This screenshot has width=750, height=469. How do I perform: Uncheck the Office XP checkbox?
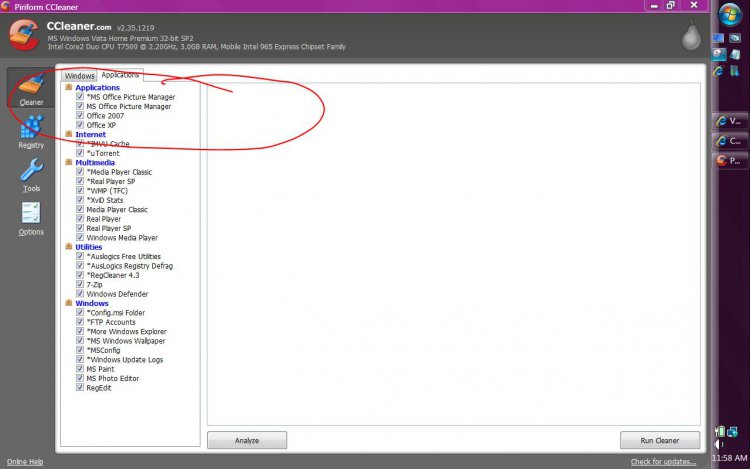click(80, 125)
